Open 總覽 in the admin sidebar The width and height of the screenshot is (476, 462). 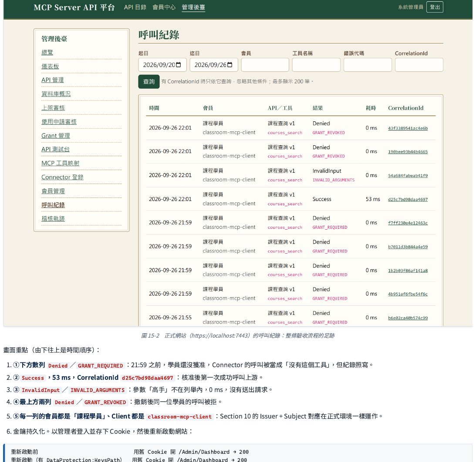pyautogui.click(x=47, y=52)
